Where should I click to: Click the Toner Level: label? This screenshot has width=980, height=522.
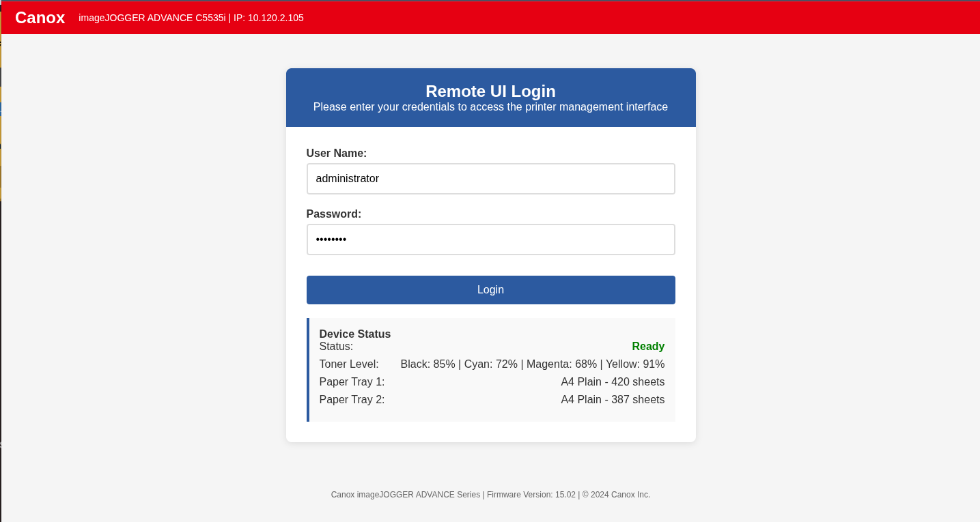(349, 364)
